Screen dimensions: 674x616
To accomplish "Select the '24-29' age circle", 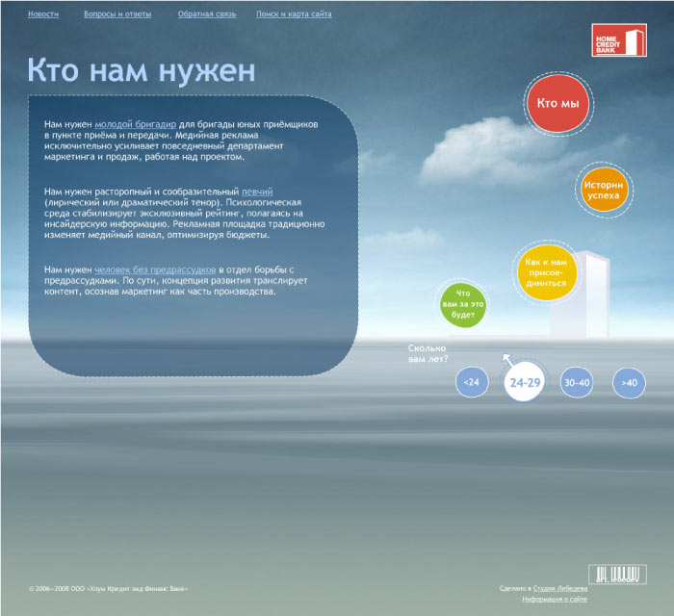I will (x=525, y=382).
